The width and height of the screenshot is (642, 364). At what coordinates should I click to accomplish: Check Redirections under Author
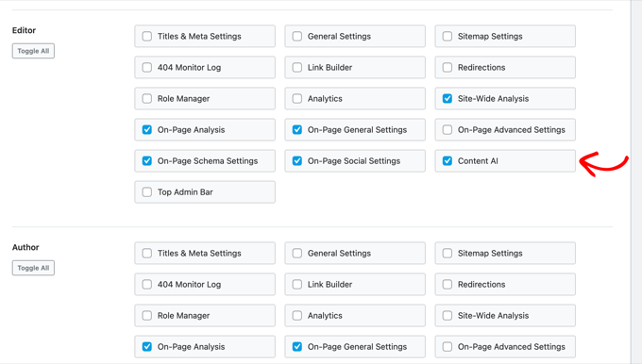pos(448,284)
